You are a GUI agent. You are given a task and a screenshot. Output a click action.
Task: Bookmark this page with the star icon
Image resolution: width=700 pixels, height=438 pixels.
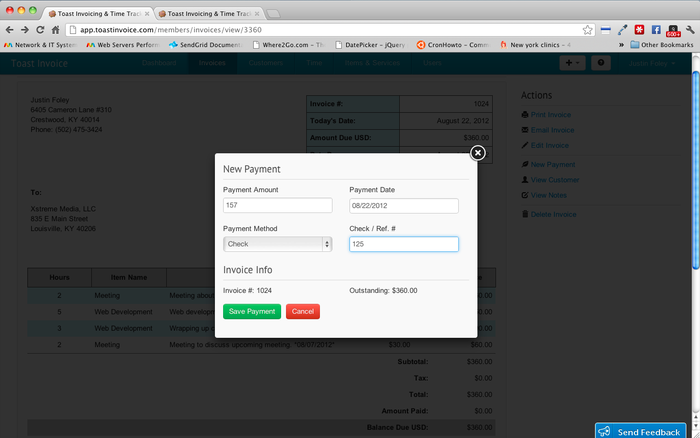click(x=588, y=30)
